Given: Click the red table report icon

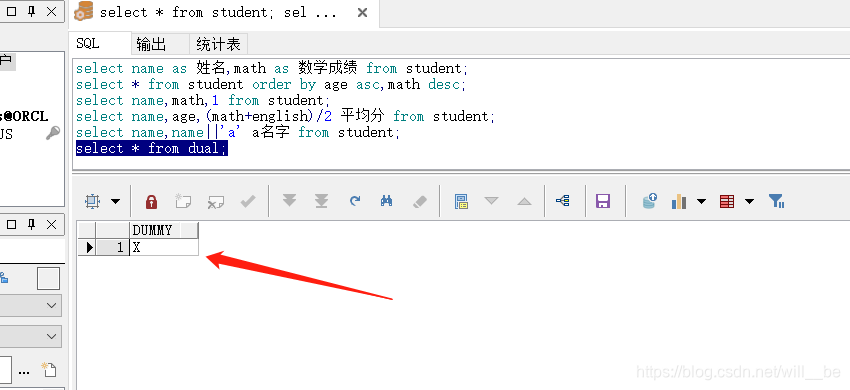Looking at the screenshot, I should (727, 202).
